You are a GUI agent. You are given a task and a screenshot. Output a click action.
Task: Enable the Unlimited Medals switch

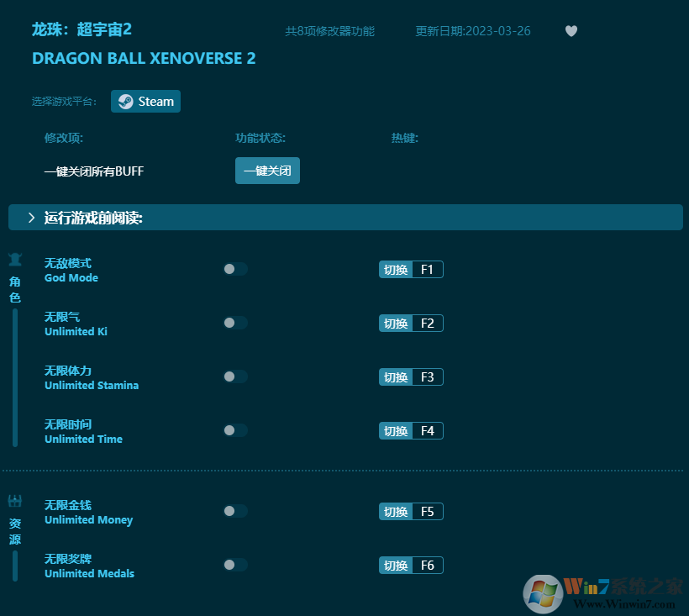point(234,565)
